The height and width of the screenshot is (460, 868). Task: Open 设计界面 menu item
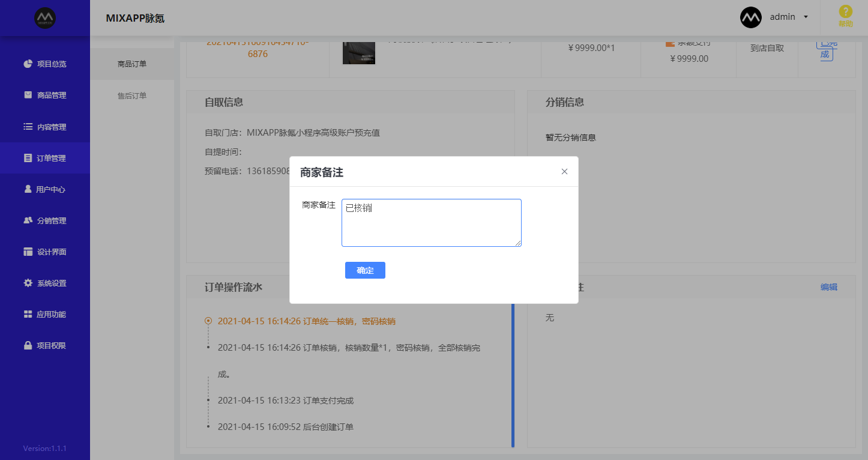point(45,252)
